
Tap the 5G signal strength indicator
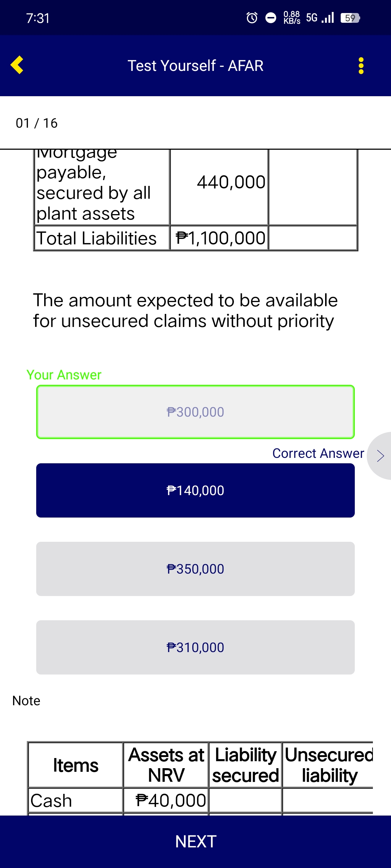tap(320, 18)
